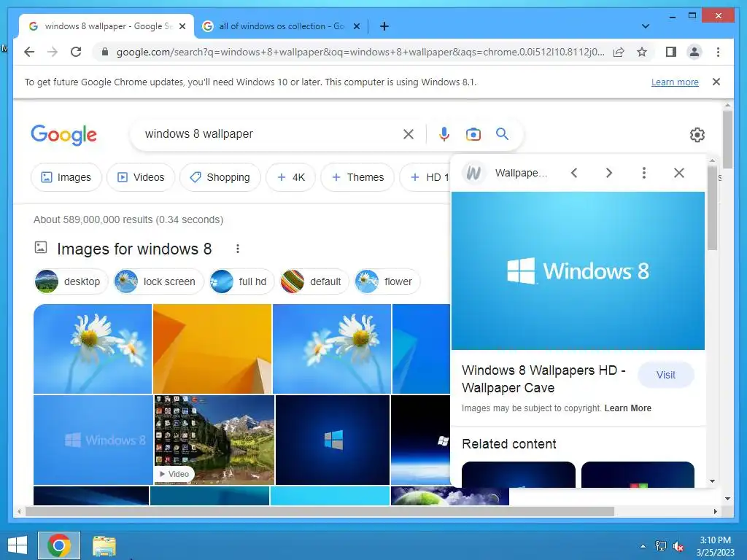Switch to all of windows os collection tab
Screen dimensions: 747x560
click(281, 26)
